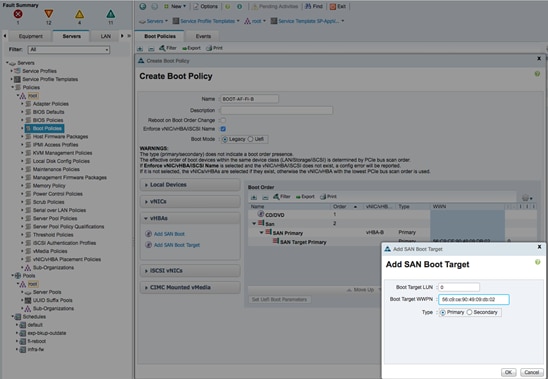Click Print in Boot Order toolbar
This screenshot has width=548, height=379.
point(328,196)
